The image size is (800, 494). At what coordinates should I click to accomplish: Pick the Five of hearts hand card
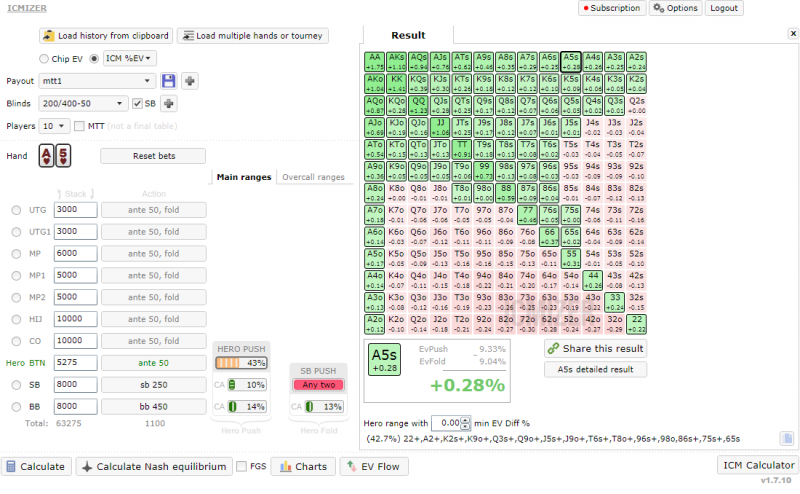point(62,156)
